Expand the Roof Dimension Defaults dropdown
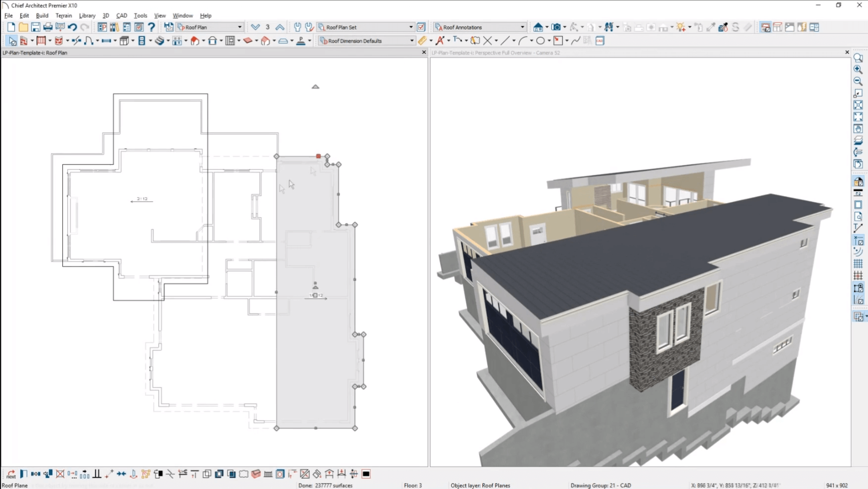Image resolution: width=868 pixels, height=489 pixels. pyautogui.click(x=411, y=41)
